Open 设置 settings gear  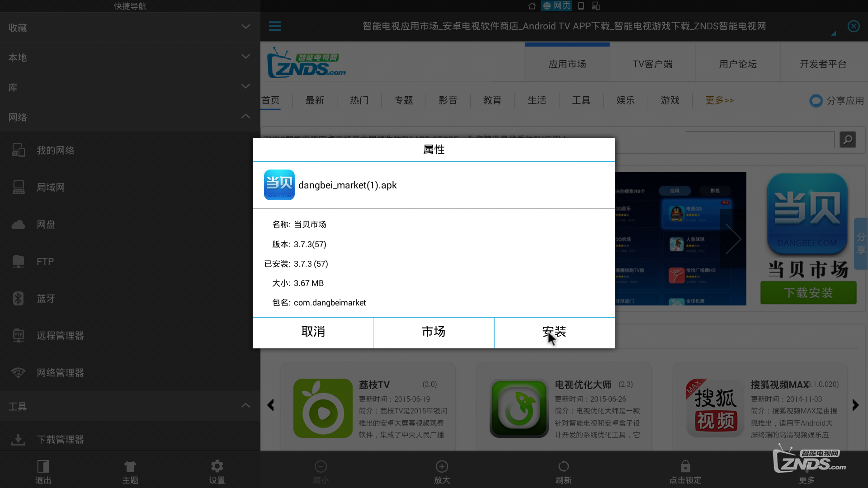[217, 471]
